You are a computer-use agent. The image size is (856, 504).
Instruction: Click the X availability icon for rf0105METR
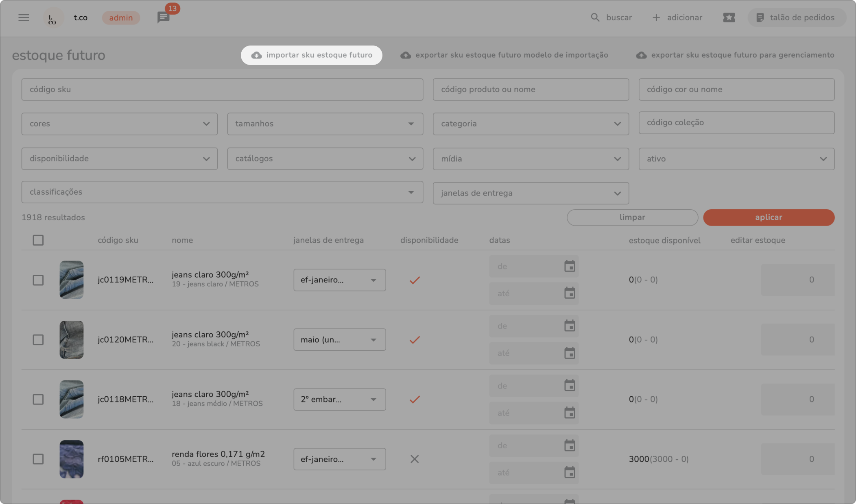click(414, 459)
